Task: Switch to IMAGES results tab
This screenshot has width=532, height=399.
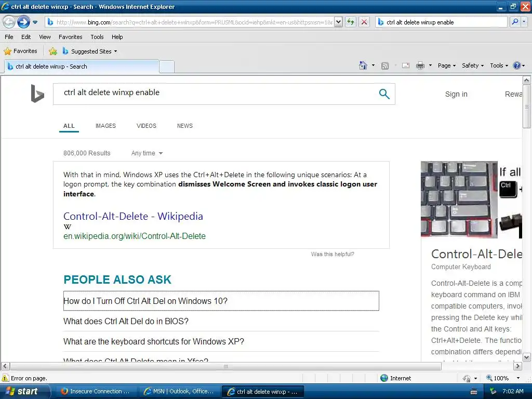Action: point(105,126)
